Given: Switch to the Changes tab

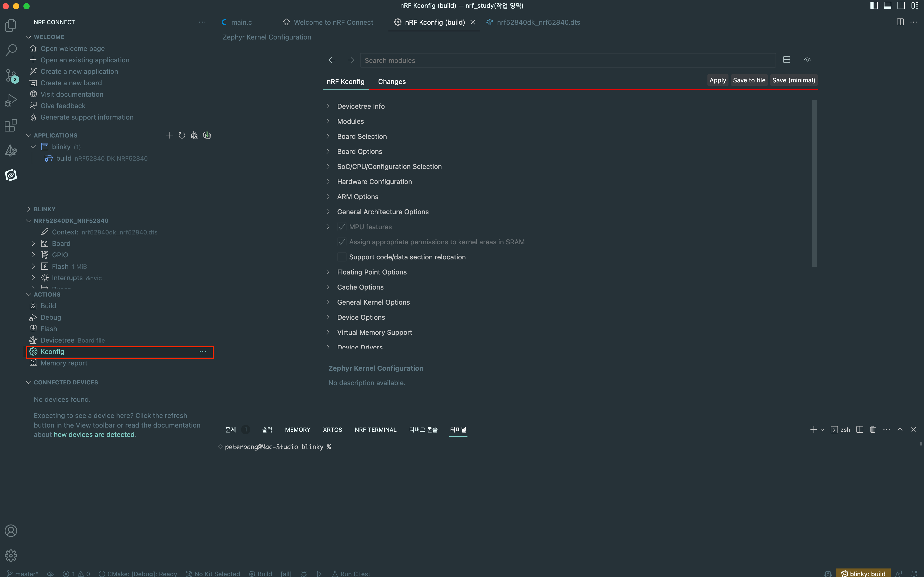Looking at the screenshot, I should pyautogui.click(x=392, y=82).
